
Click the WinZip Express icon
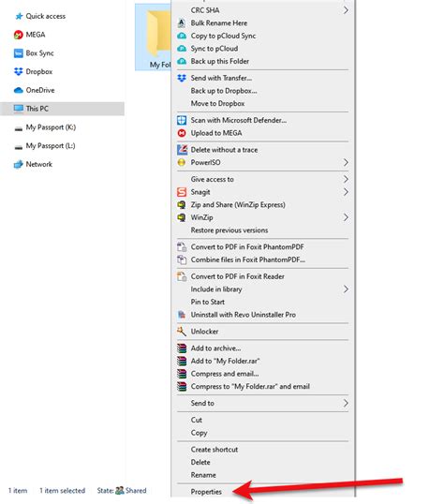(x=182, y=205)
